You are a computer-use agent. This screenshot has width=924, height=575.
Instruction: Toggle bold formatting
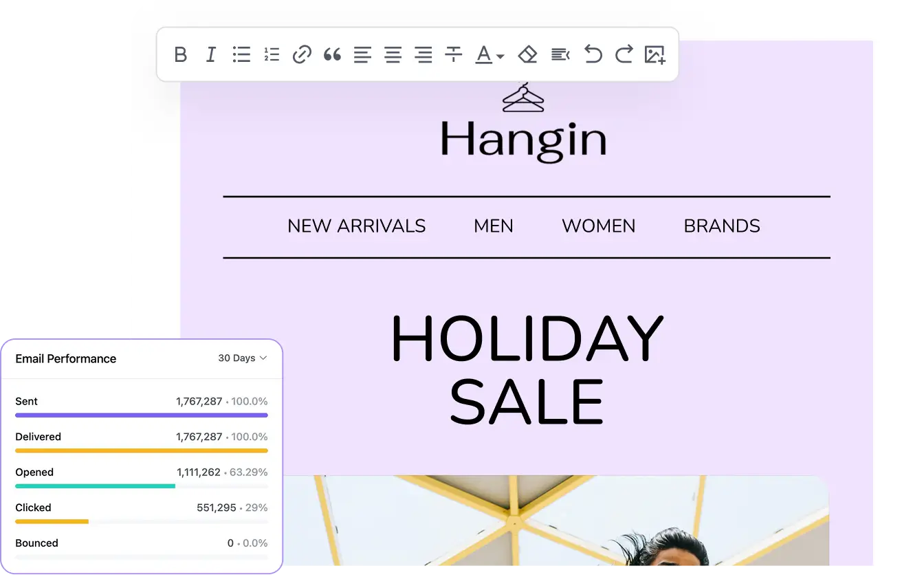tap(180, 54)
